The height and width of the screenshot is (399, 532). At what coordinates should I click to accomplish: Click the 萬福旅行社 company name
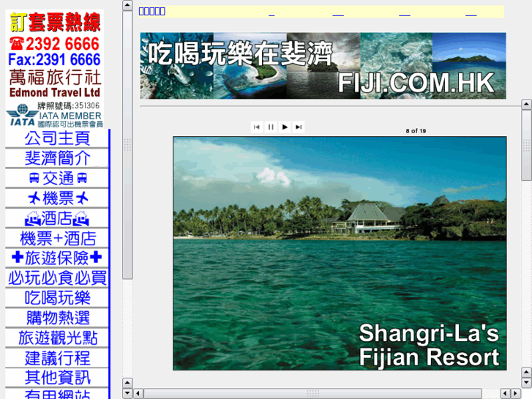(x=55, y=77)
